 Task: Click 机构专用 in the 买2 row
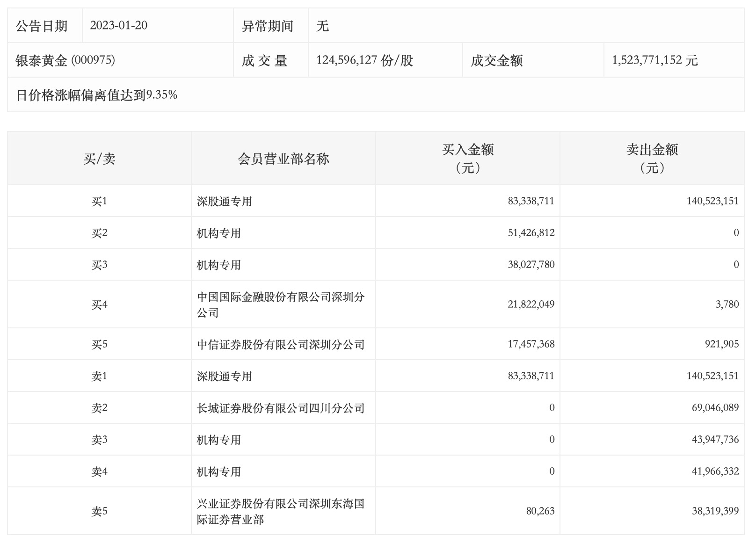219,233
